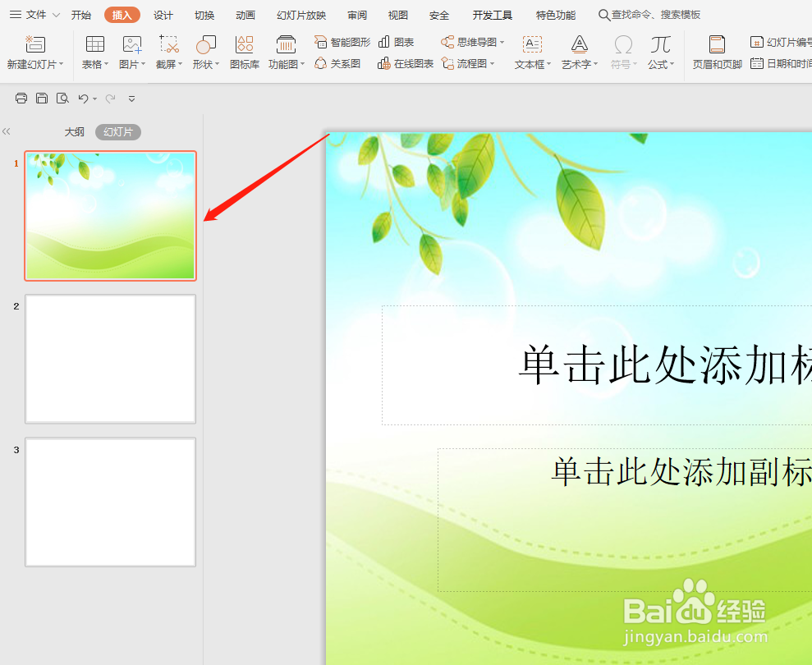Open the undo history dropdown arrow
Image resolution: width=812 pixels, height=665 pixels.
(x=94, y=99)
